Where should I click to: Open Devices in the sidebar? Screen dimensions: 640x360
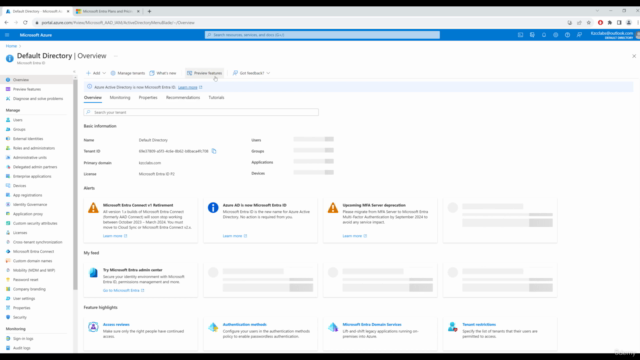pyautogui.click(x=19, y=186)
